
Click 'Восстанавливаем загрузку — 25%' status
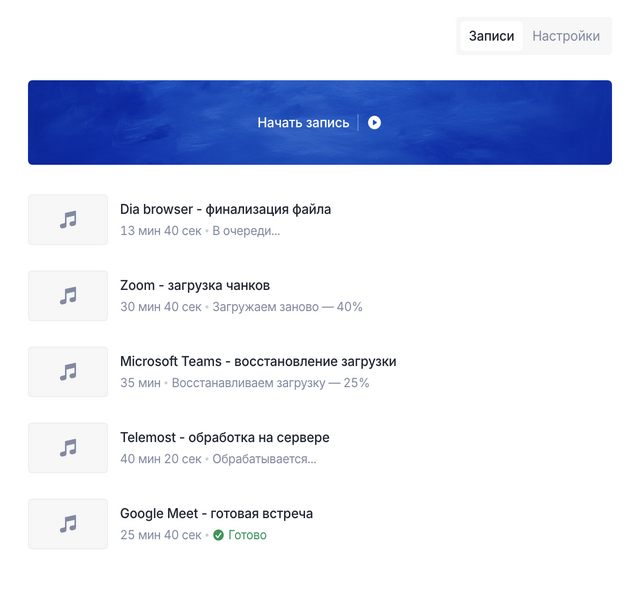coord(270,383)
